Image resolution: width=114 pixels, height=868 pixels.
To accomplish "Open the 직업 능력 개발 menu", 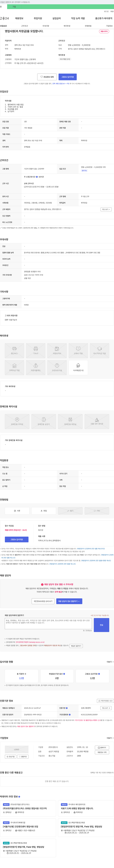I will click(x=78, y=18).
